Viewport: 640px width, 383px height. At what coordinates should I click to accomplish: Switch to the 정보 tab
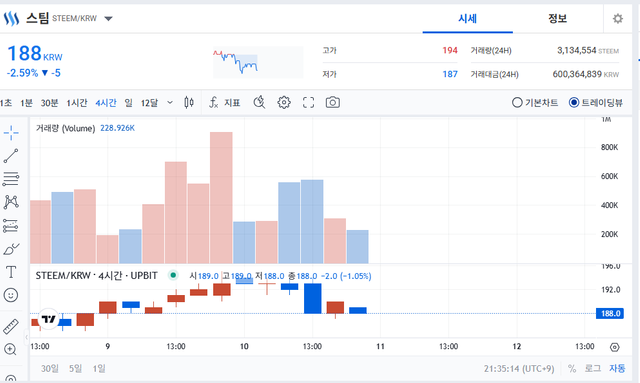coord(558,19)
